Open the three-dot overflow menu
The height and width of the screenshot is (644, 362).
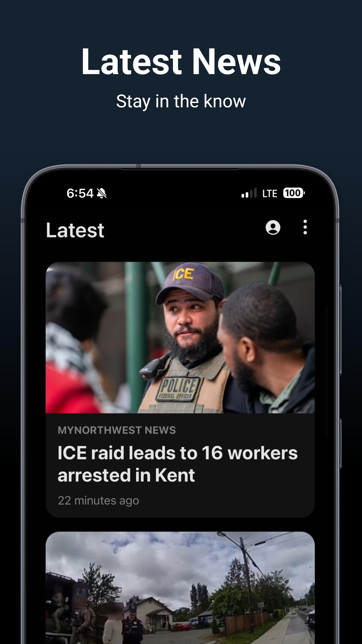pos(305,227)
